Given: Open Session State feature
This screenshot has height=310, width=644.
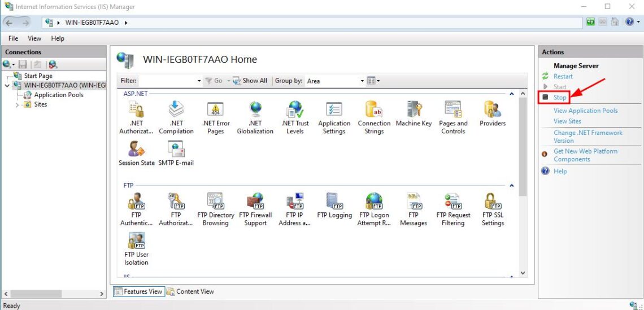Looking at the screenshot, I should click(136, 154).
